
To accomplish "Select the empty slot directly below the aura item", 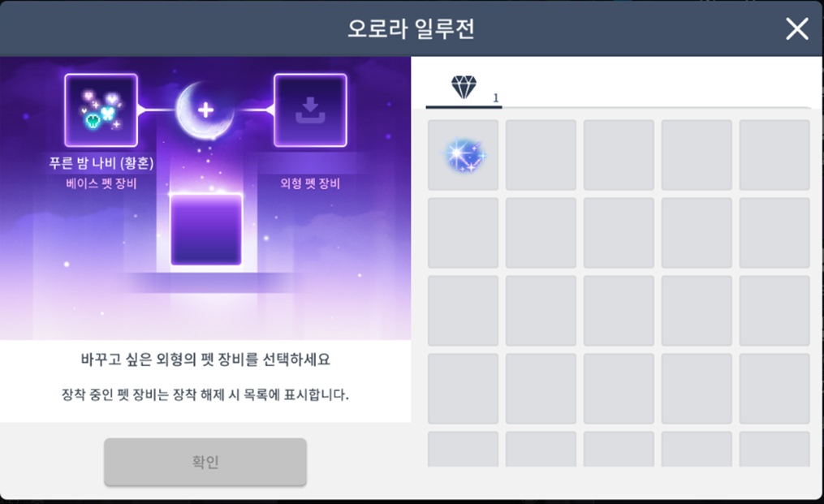I will [463, 233].
